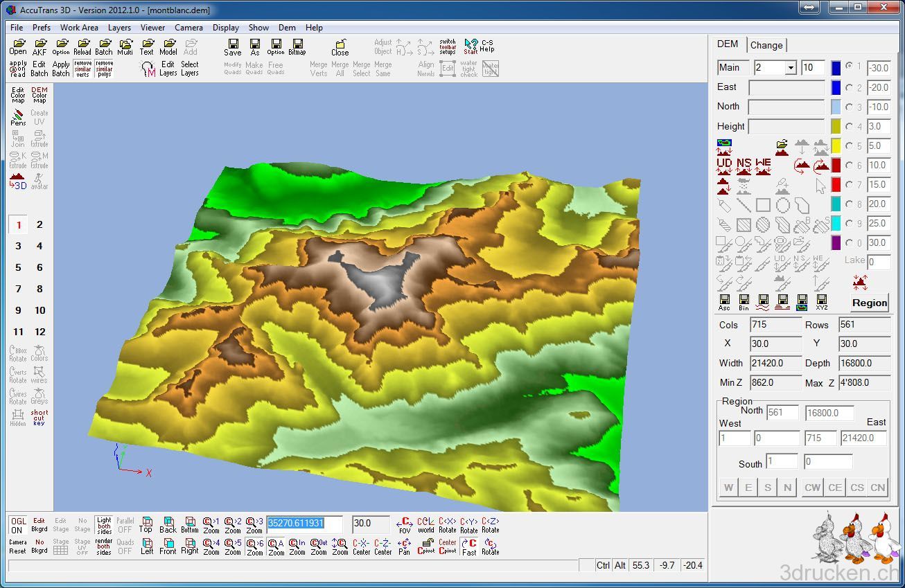Select layer number 7
Screen dimensions: 905x588
[x=18, y=289]
